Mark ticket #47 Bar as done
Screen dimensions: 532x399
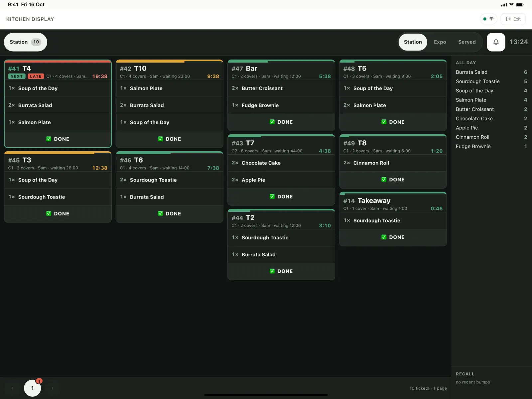[281, 122]
